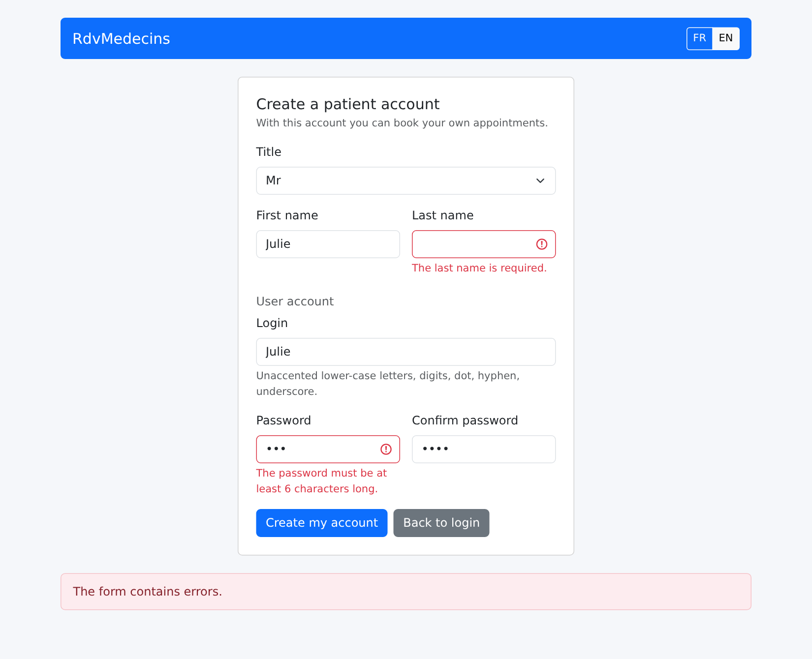Click the error icon in Password field
This screenshot has height=659, width=812.
(x=386, y=449)
